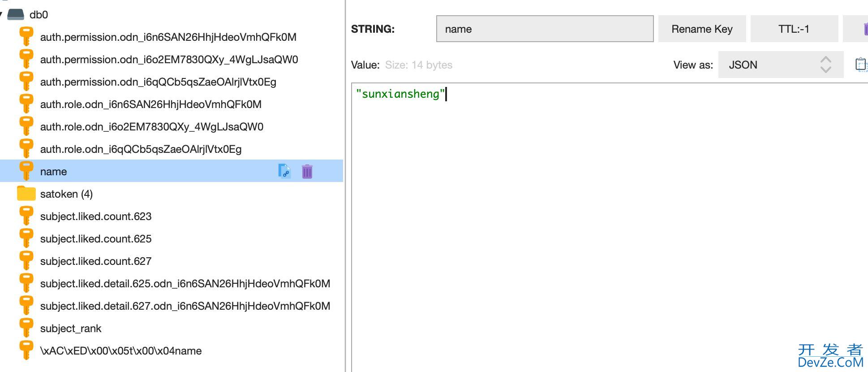Select key auth.role.odn_i6qQCb5qsZaeOAlrjlVtx0Eg
Image resolution: width=868 pixels, height=372 pixels.
point(141,149)
